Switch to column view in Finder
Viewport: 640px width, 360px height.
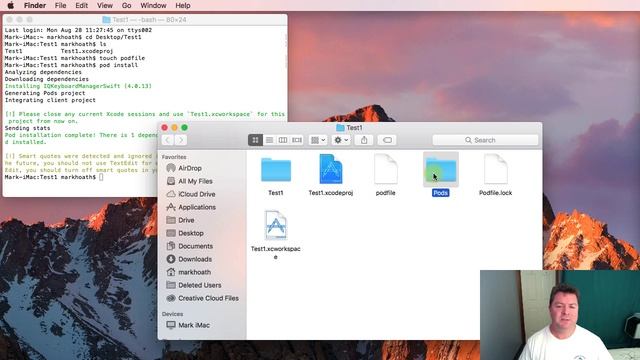click(282, 140)
